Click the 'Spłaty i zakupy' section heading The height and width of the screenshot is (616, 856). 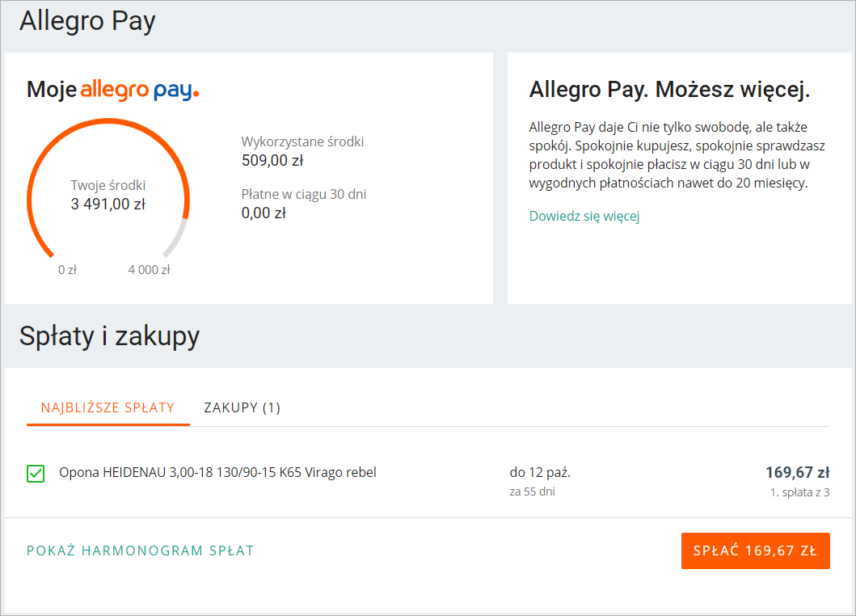click(x=109, y=336)
